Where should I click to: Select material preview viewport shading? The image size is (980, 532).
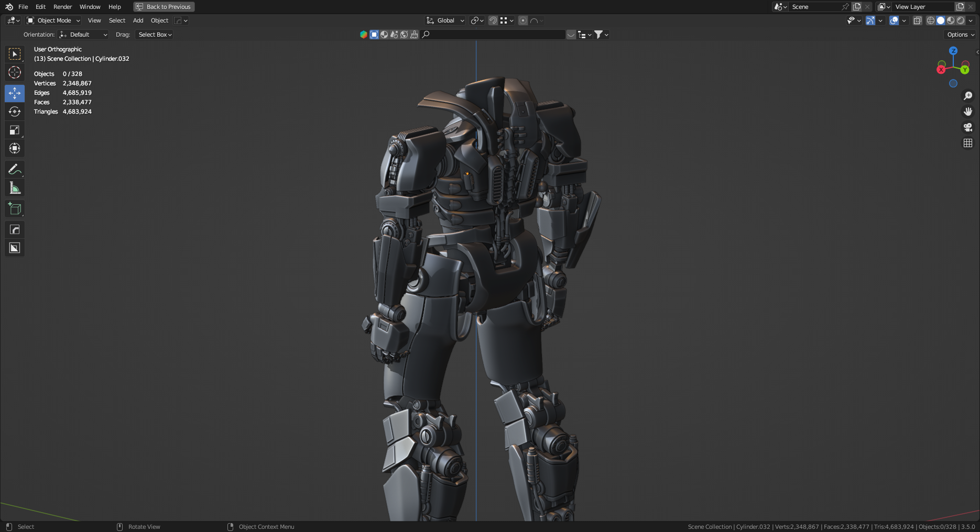point(951,20)
